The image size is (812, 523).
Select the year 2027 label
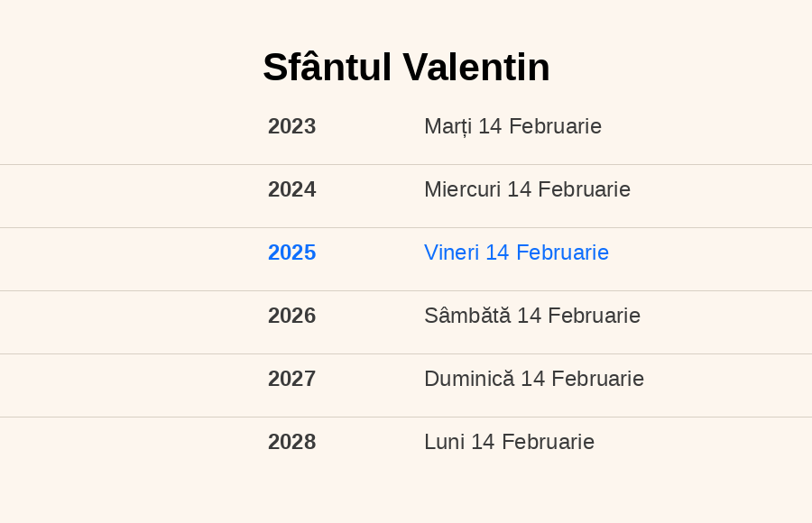[x=291, y=379]
